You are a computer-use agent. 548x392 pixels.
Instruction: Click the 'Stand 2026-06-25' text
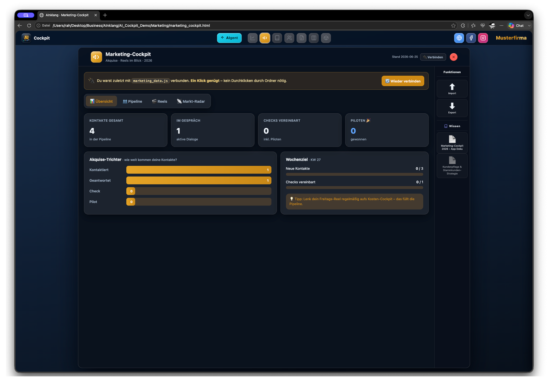point(405,57)
